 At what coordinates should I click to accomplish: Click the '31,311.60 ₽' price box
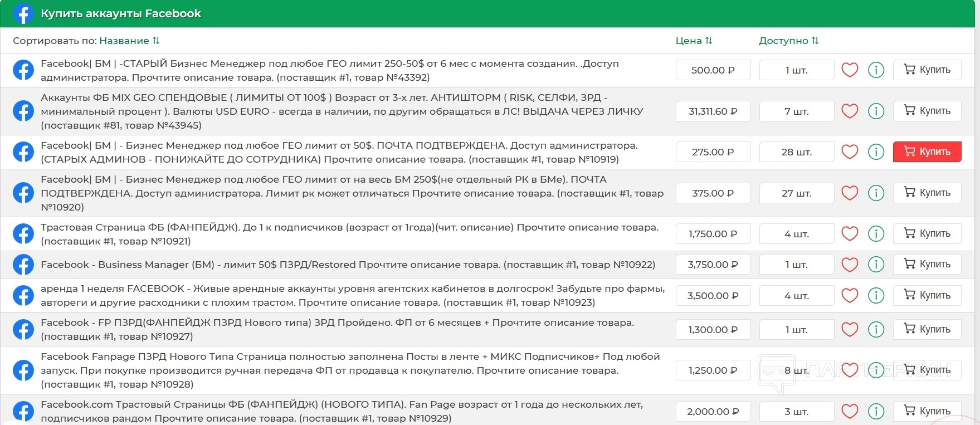click(713, 111)
